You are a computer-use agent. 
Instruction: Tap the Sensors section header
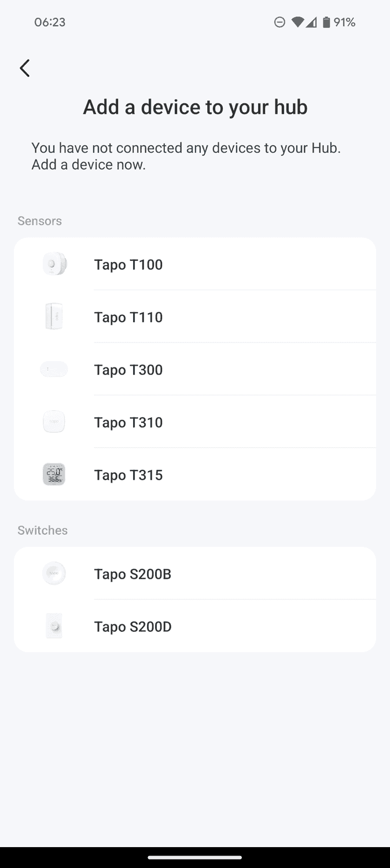[x=39, y=221]
